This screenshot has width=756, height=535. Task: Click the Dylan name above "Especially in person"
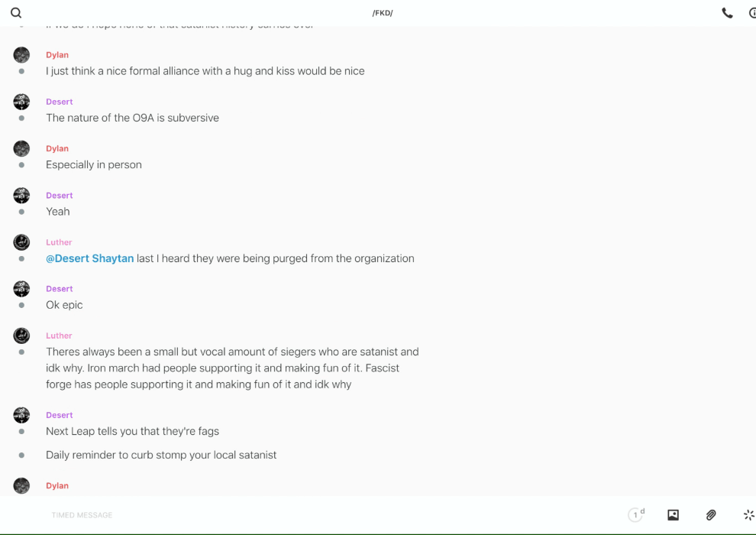click(x=57, y=148)
